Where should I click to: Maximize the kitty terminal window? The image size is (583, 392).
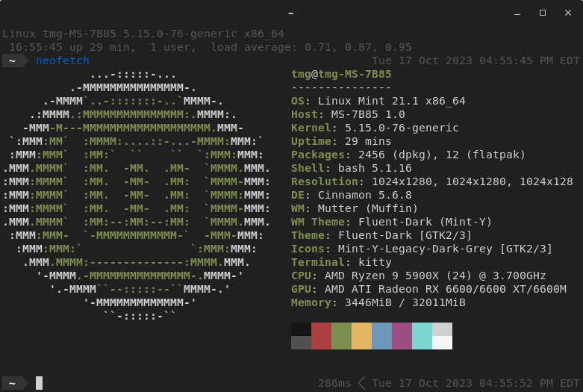(543, 13)
